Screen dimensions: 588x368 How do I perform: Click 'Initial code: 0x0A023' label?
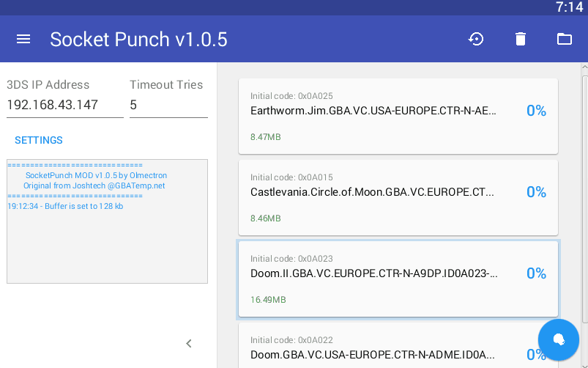coord(291,259)
